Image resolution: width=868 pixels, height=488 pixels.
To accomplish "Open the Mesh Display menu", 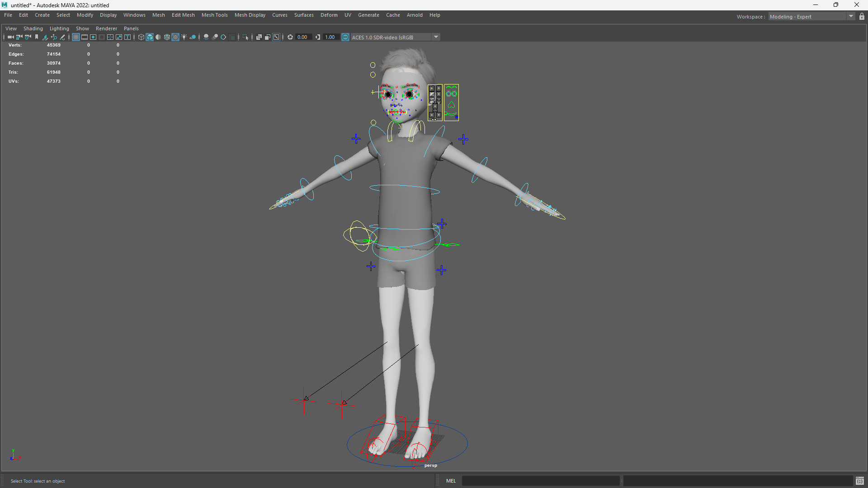I will pyautogui.click(x=250, y=15).
